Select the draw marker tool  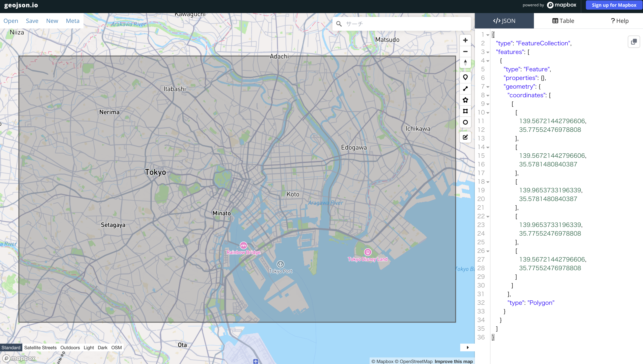465,77
